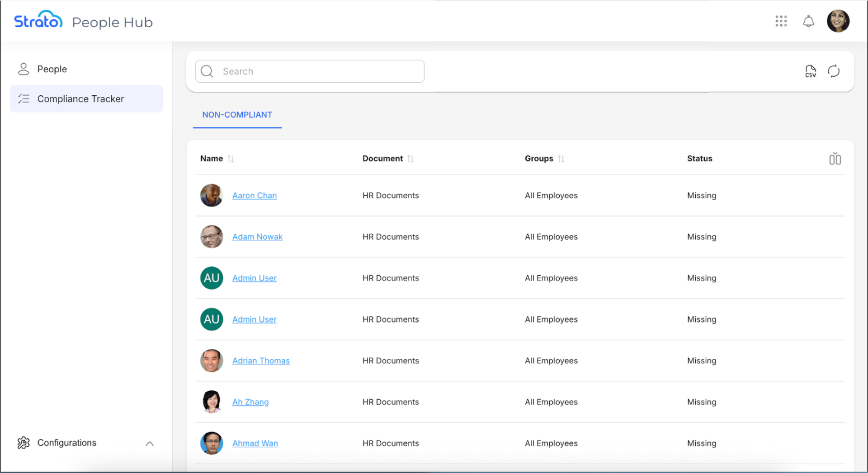Select the NON-COMPLIANT tab
Image resolution: width=868 pixels, height=473 pixels.
[237, 115]
